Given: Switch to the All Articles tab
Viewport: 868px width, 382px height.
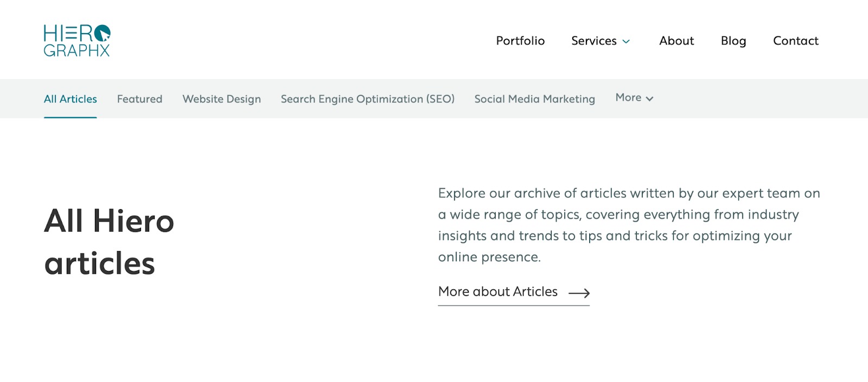Looking at the screenshot, I should click(70, 99).
